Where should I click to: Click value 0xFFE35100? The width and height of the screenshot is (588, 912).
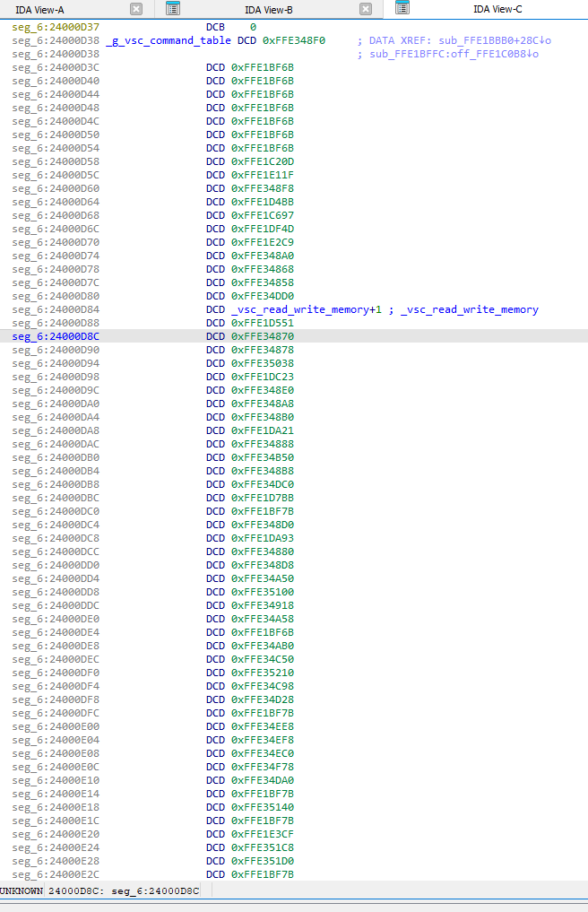(x=263, y=592)
